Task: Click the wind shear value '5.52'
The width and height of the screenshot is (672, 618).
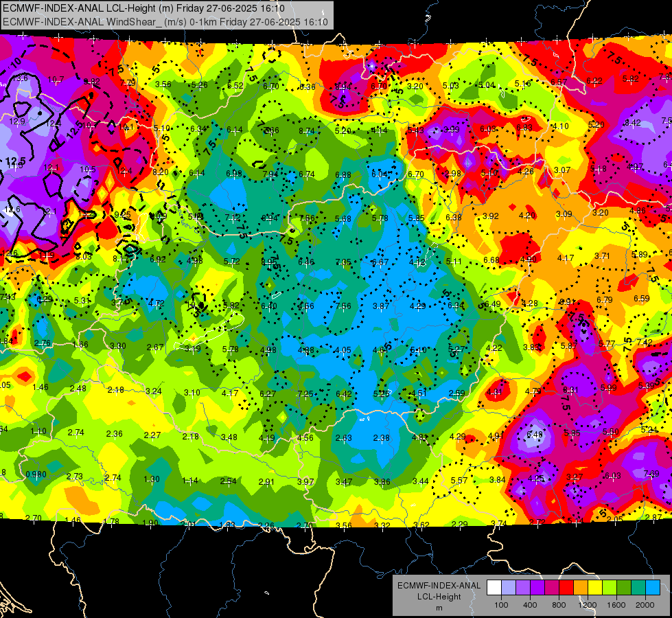Action: [x=235, y=86]
